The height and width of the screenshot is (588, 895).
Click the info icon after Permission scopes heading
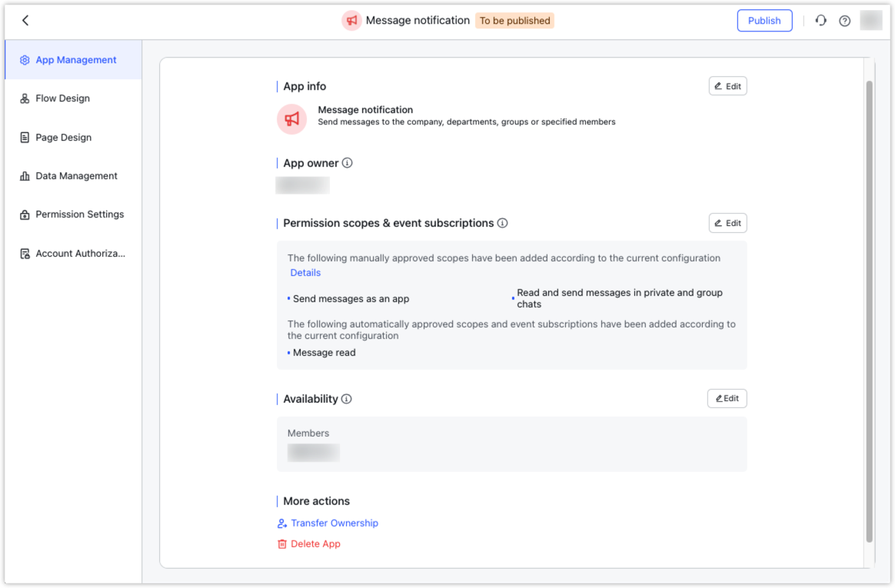pos(502,223)
